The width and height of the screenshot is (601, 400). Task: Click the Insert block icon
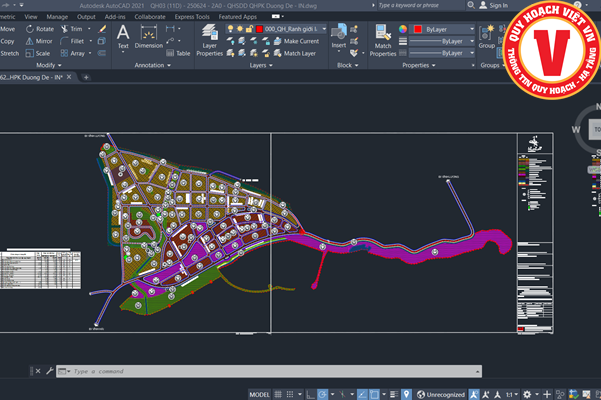(x=339, y=35)
